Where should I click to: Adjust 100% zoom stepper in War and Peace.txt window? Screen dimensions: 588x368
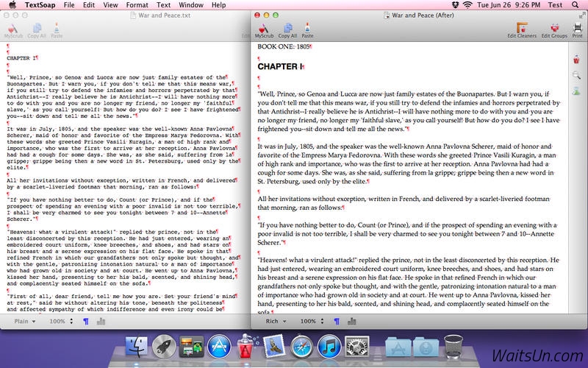71,321
